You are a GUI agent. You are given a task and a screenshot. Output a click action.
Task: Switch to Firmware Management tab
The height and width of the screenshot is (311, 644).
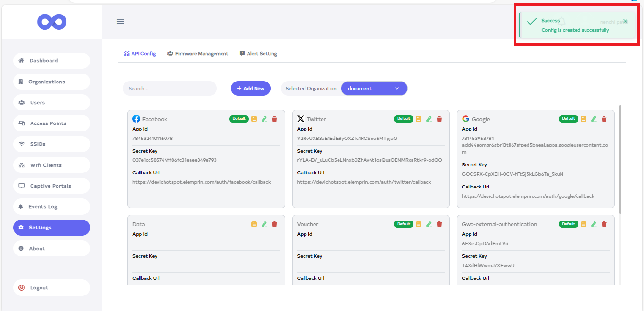[198, 54]
